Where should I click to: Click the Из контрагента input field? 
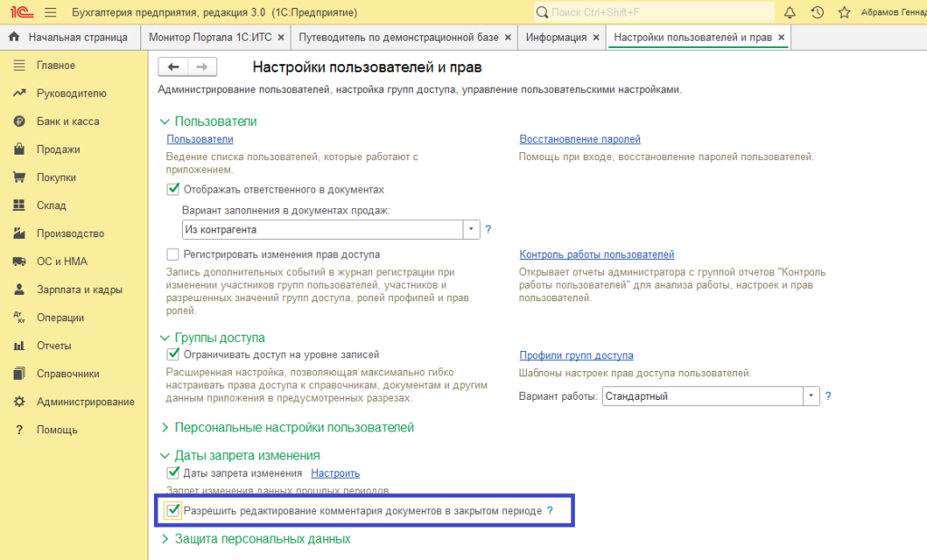322,229
